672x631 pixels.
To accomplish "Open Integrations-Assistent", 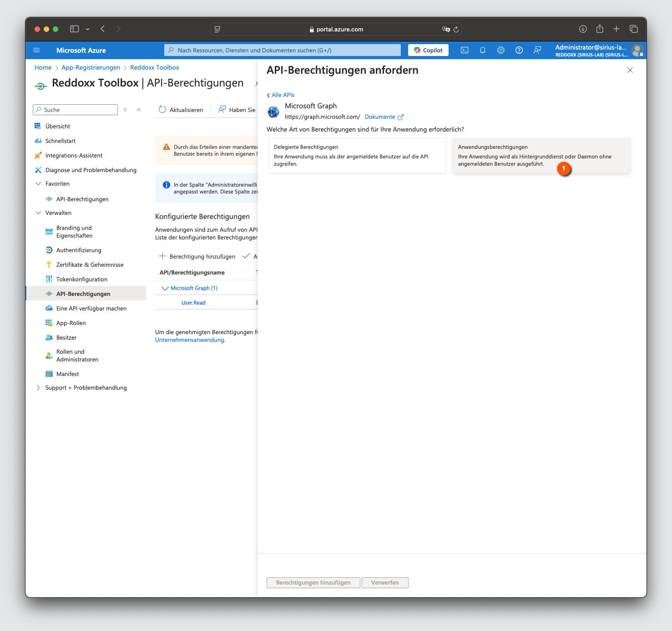I will point(74,155).
